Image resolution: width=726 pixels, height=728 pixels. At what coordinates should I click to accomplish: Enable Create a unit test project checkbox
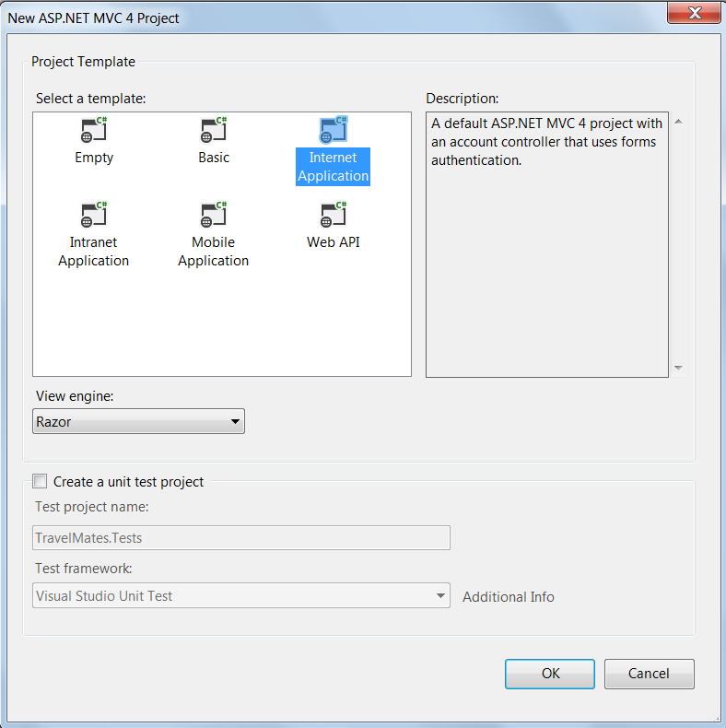point(40,481)
